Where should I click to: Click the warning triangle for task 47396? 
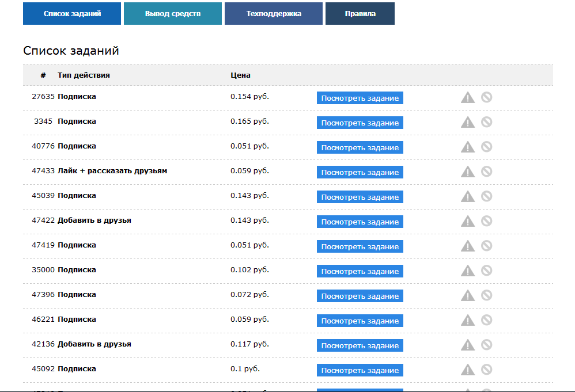pyautogui.click(x=468, y=295)
